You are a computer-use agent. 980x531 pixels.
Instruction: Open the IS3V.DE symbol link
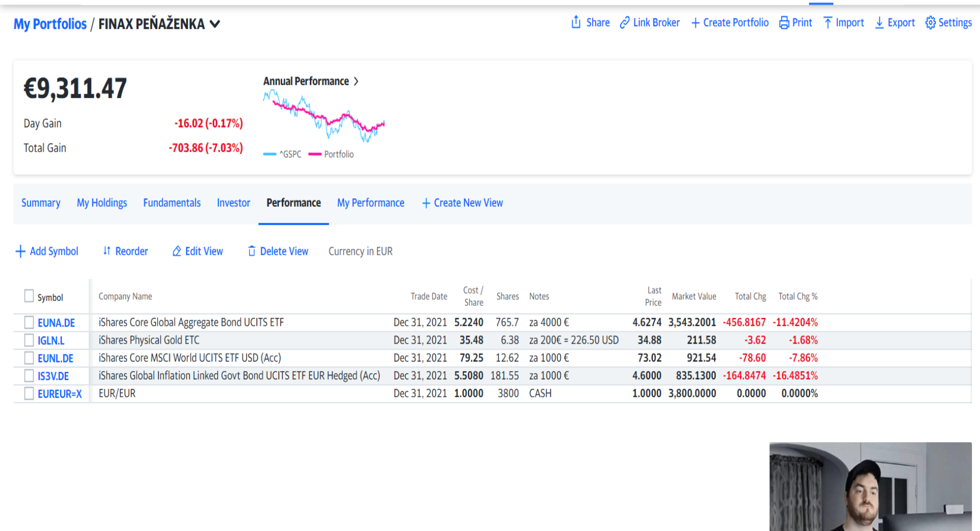pyautogui.click(x=53, y=376)
